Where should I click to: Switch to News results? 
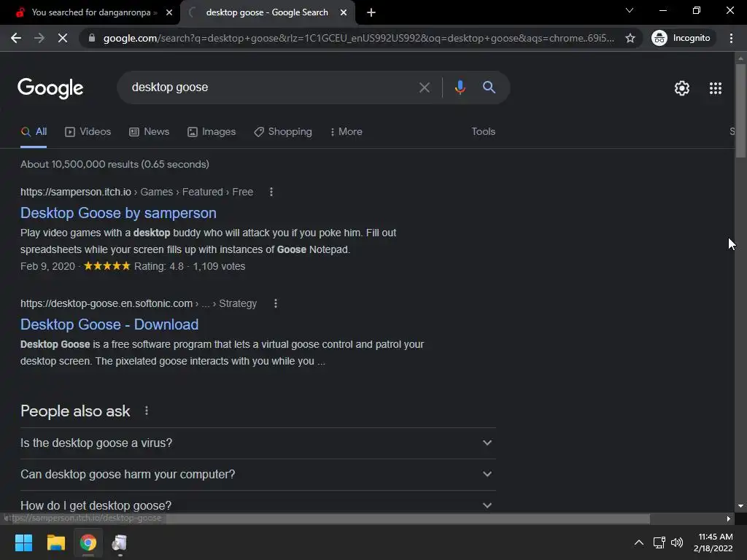point(149,132)
